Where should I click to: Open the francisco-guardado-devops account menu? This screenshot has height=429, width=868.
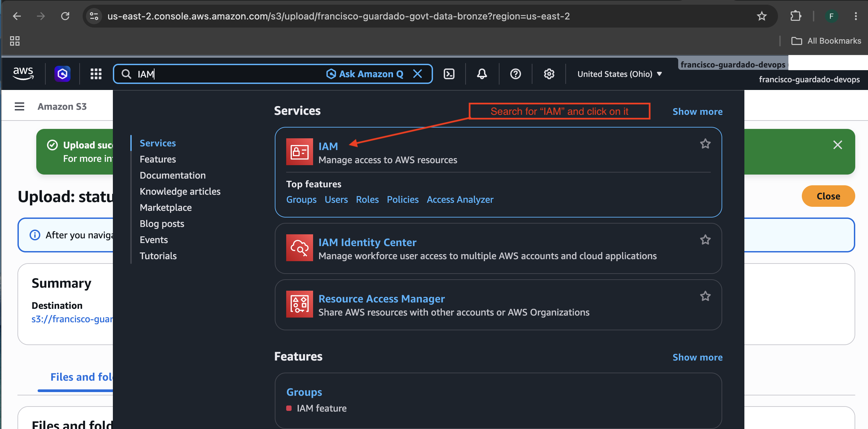pyautogui.click(x=809, y=80)
